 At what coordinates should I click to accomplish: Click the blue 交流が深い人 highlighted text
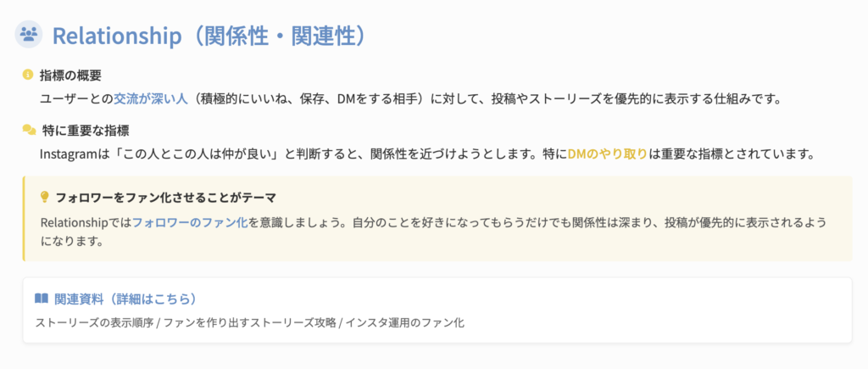tap(150, 98)
